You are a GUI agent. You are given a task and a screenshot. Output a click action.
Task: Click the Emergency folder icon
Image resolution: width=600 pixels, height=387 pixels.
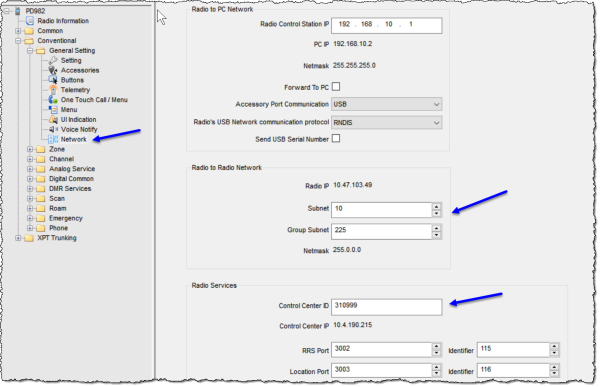point(41,219)
